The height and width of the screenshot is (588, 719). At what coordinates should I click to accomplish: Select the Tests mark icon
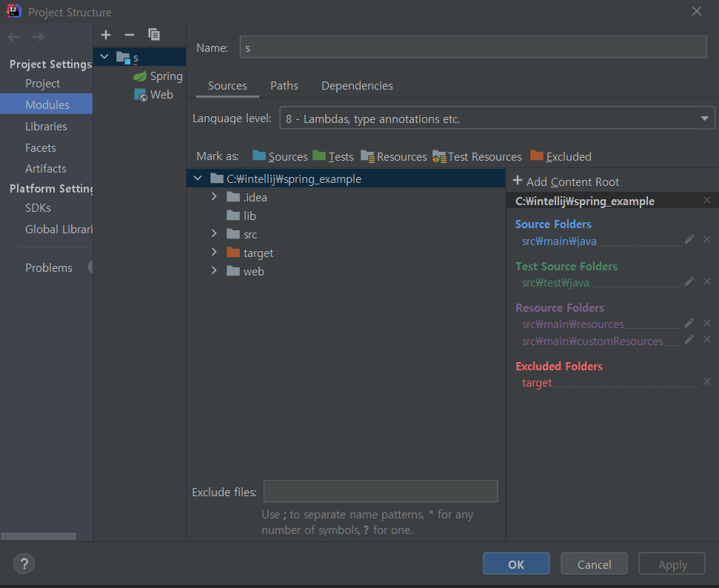point(319,156)
